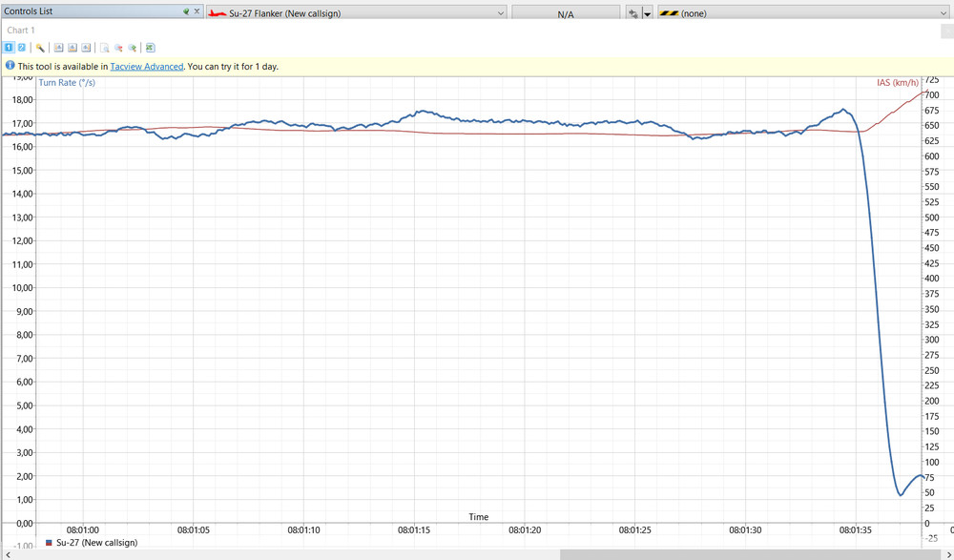
Task: Click Turn Rate (°/s) axis label
Action: [x=67, y=82]
